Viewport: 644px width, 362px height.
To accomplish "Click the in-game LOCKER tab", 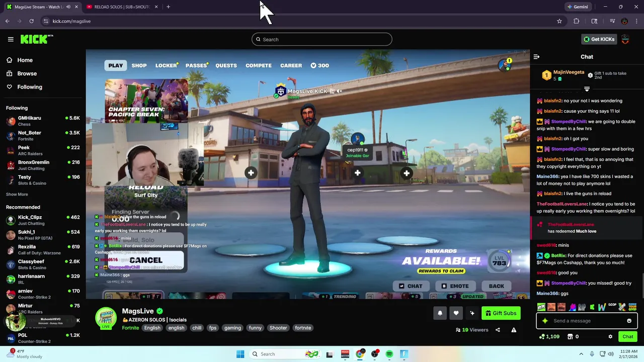I will [x=166, y=65].
